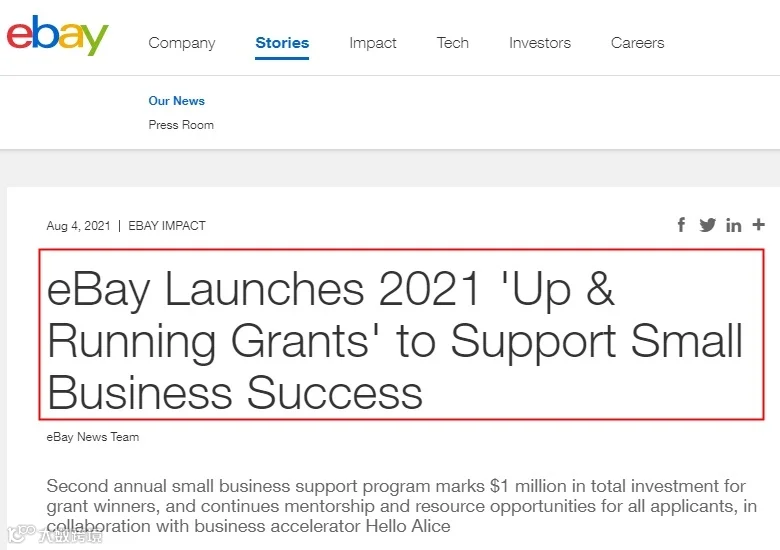Open the Investors page
The image size is (780, 550).
tap(540, 43)
